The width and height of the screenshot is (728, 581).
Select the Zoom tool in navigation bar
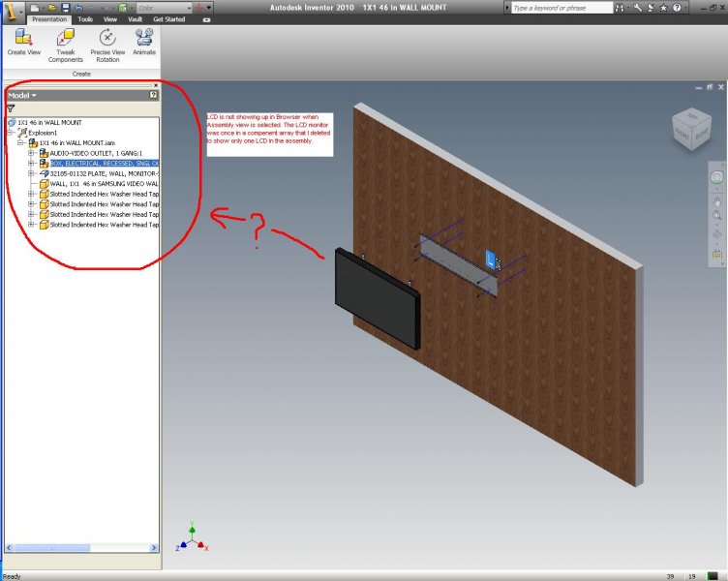pyautogui.click(x=717, y=216)
